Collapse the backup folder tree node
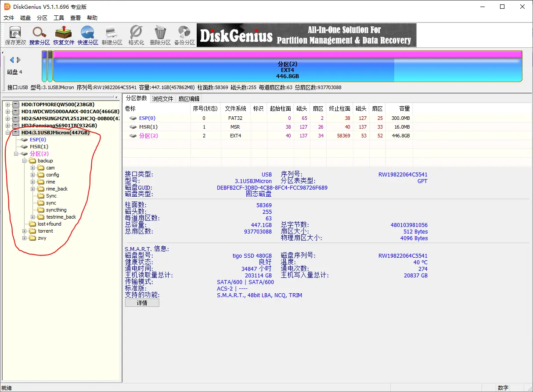Viewport: 533px width, 392px height. pos(25,161)
